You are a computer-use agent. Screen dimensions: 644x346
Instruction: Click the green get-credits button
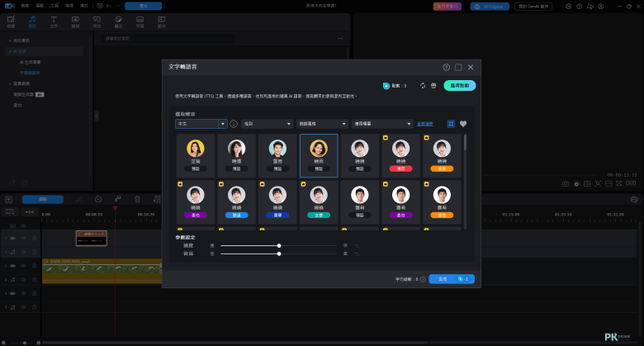click(460, 86)
